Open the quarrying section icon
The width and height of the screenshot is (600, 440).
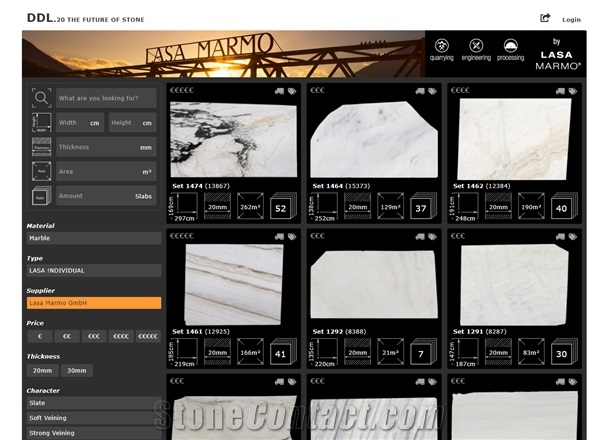click(x=442, y=50)
